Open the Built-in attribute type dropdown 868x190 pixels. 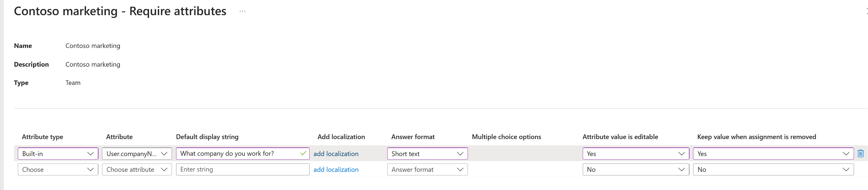pos(58,154)
